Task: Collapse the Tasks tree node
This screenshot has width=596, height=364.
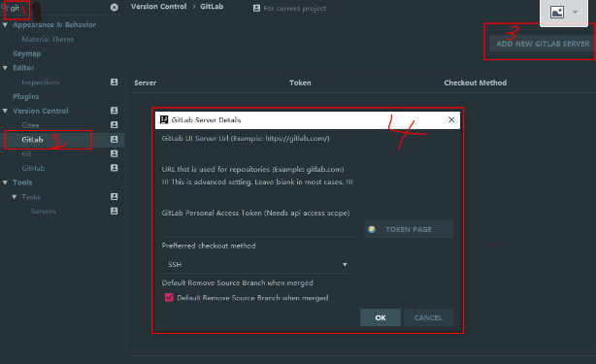Action: [x=14, y=197]
